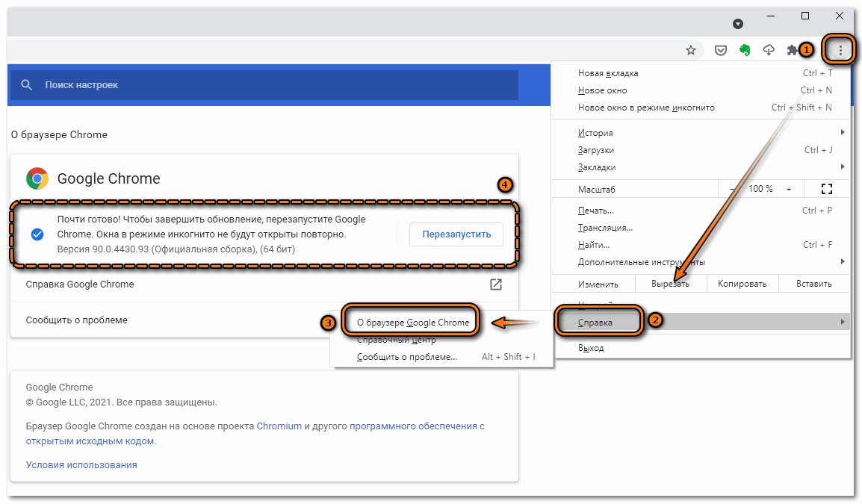Minimize the Chrome window
862x504 pixels.
[x=771, y=16]
